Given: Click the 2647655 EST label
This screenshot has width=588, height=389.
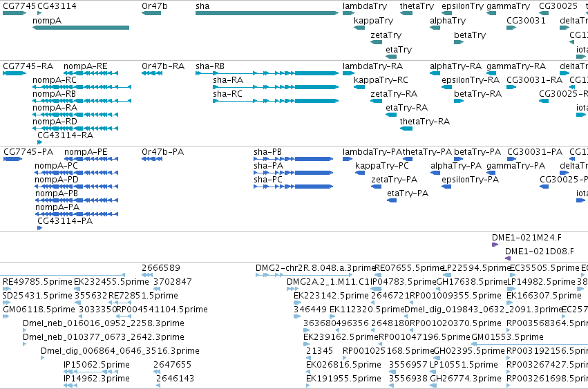Looking at the screenshot, I should click(173, 365).
